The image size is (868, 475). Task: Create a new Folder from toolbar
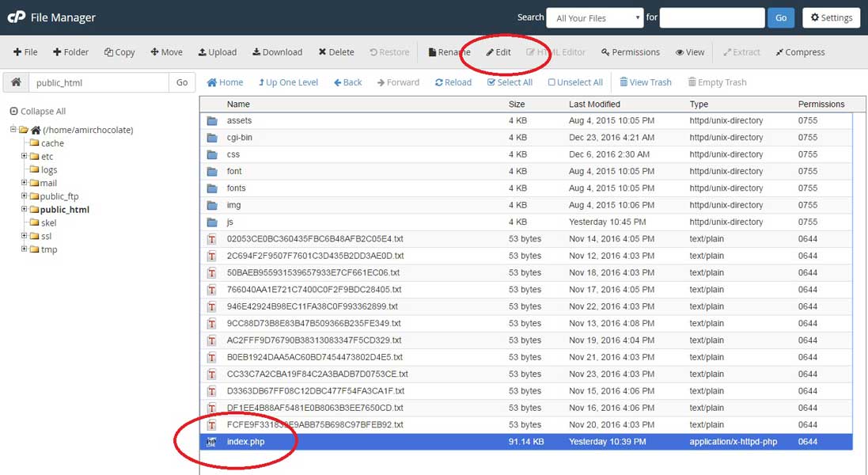click(71, 52)
